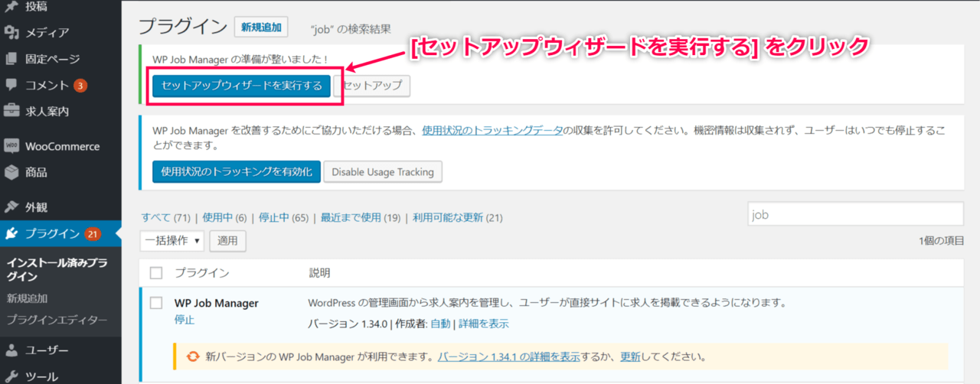The image size is (980, 384).
Task: Click the 固定ページ page icon
Action: [11, 59]
